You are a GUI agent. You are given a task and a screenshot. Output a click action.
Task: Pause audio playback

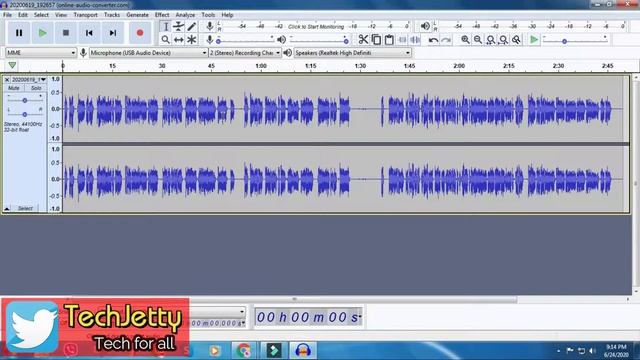[x=19, y=33]
